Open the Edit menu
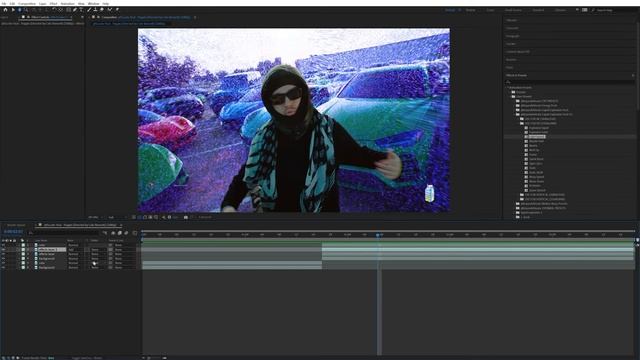 (12, 3)
